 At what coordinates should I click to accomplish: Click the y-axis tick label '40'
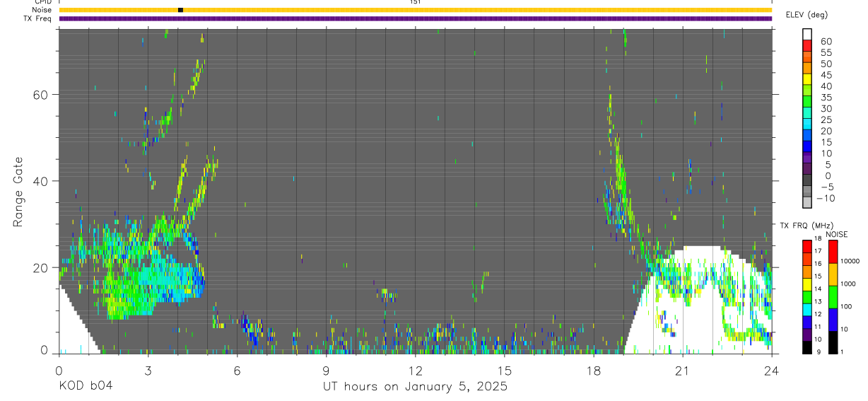point(40,181)
